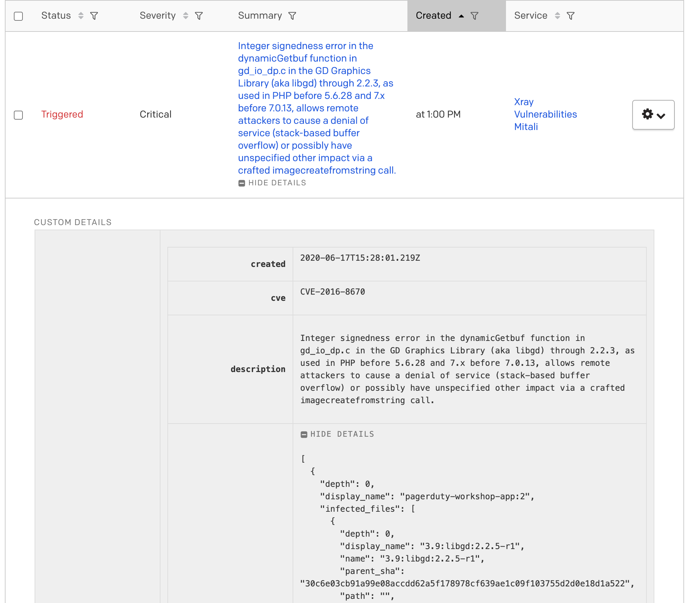Click the 'at 1:00 PM' created time

438,114
